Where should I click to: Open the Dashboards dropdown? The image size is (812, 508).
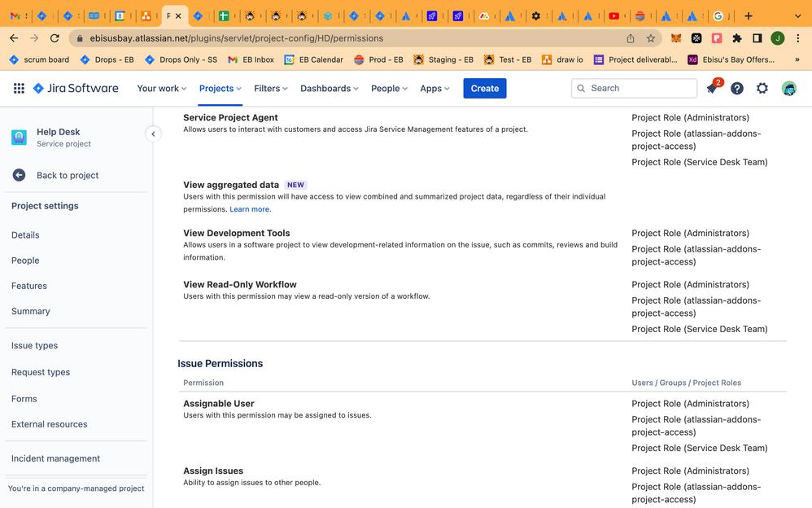(x=330, y=88)
